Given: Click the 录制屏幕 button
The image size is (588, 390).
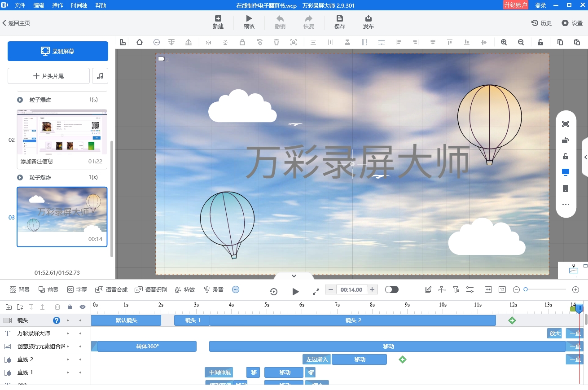Looking at the screenshot, I should pyautogui.click(x=58, y=51).
